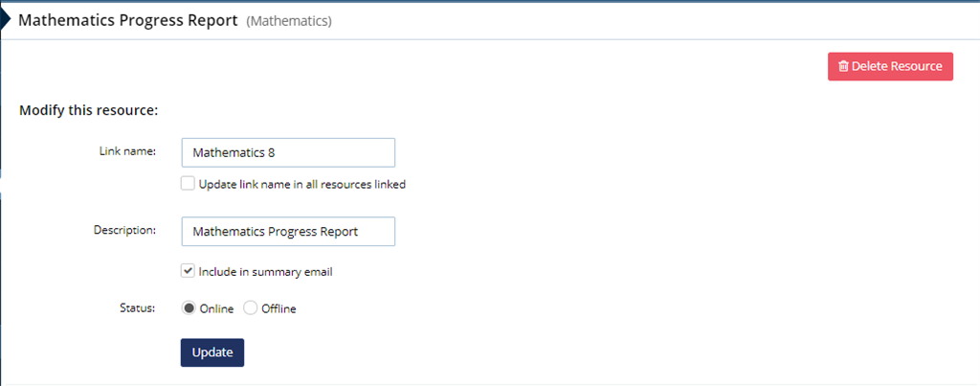Click the 'Modify this resource:' heading
Screen dimensions: 980x386
pyautogui.click(x=89, y=111)
